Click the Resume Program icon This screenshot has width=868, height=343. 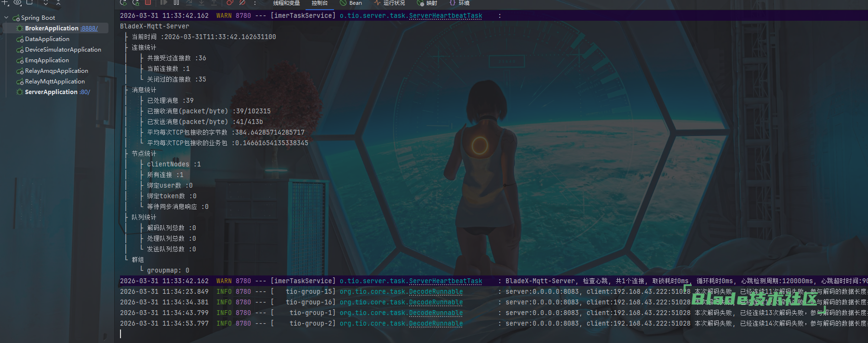164,2
